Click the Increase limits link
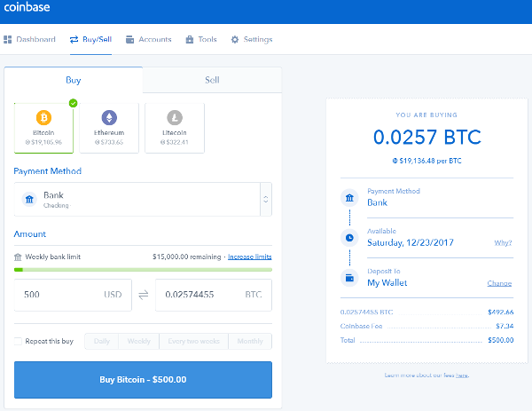532x411 pixels. pos(250,257)
